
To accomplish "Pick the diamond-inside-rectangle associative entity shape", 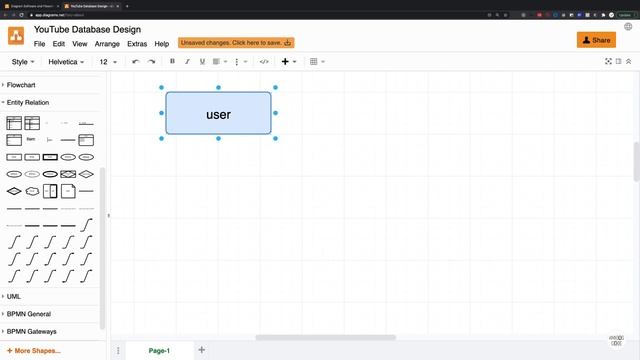I will tap(68, 174).
